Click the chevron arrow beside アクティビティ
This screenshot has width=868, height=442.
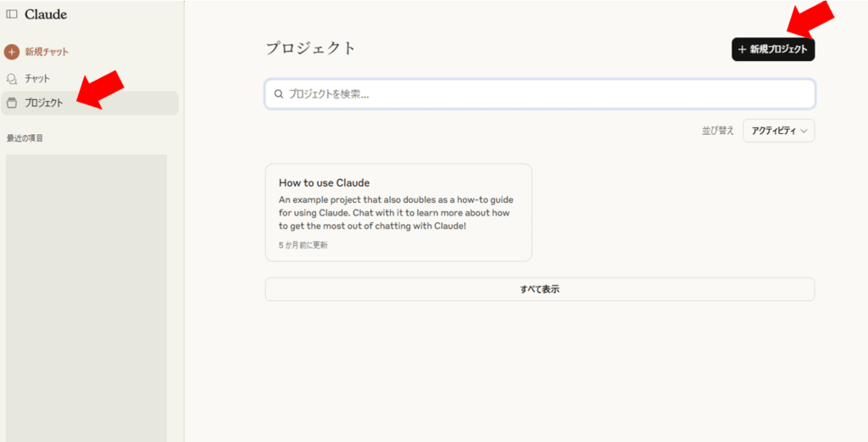(804, 131)
